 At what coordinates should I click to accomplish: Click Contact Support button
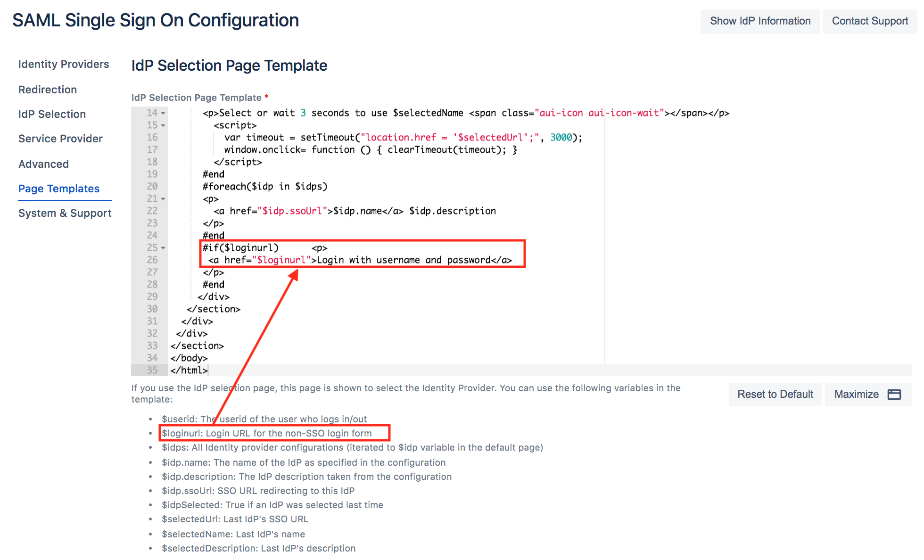point(869,21)
